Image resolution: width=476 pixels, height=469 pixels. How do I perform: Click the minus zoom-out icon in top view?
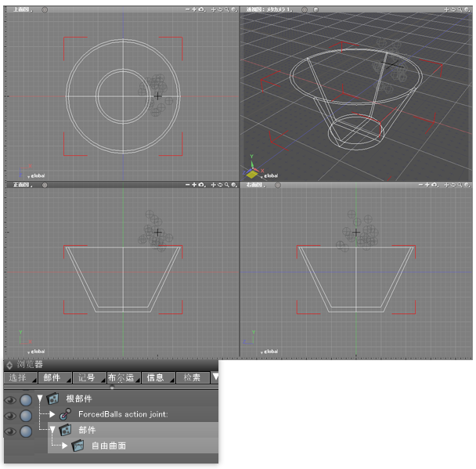[187, 9]
